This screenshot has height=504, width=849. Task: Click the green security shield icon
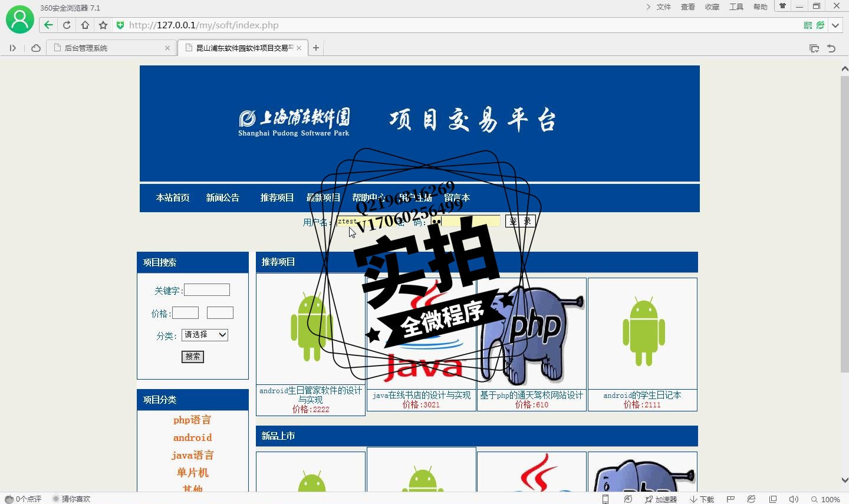point(120,25)
